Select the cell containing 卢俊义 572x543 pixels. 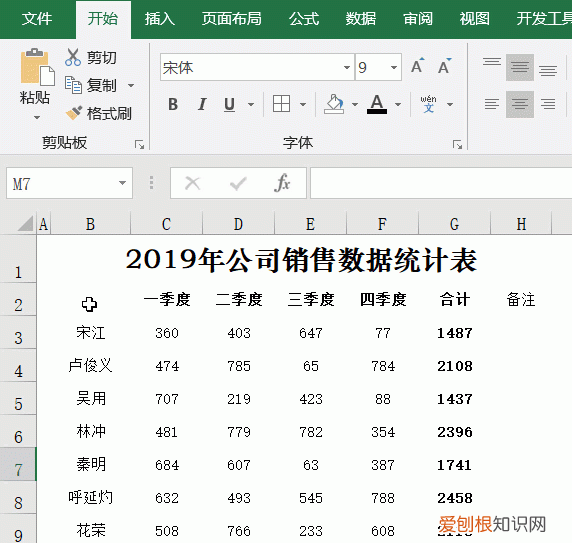[x=90, y=365]
